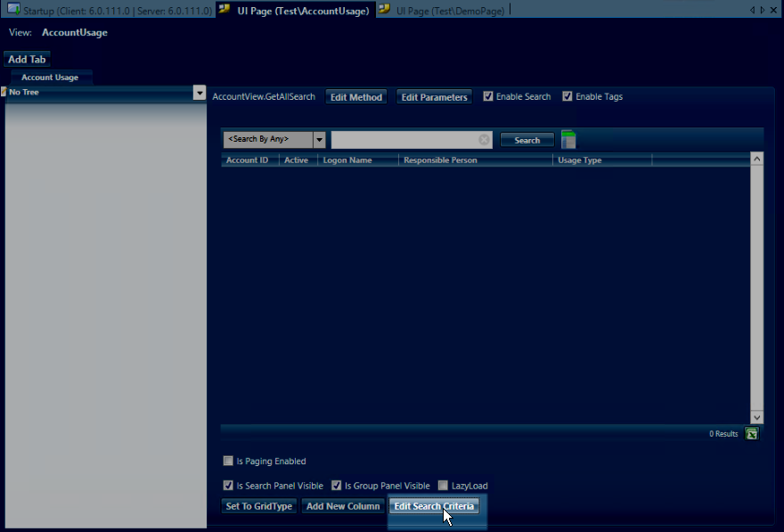Disable the Enable Tags checkbox
Viewport: 784px width, 532px height.
pyautogui.click(x=568, y=96)
